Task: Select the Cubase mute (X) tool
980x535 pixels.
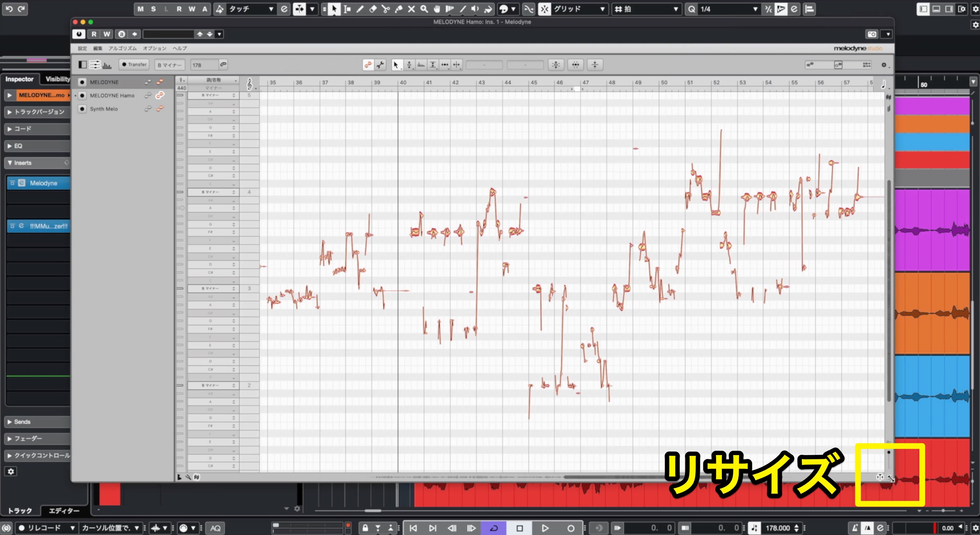Action: coord(411,9)
